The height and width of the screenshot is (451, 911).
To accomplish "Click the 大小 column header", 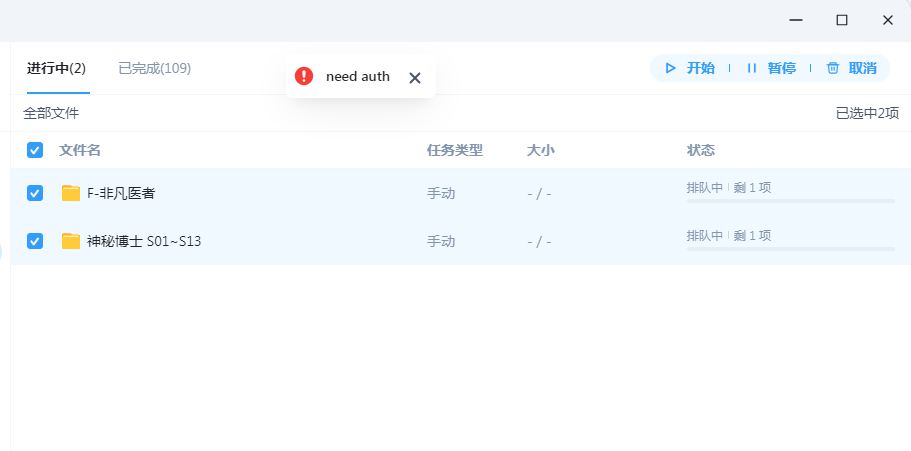I will point(541,151).
